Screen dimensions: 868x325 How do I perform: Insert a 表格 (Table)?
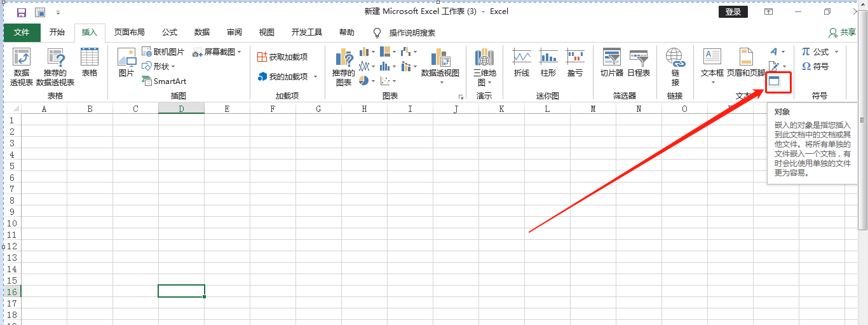click(90, 62)
